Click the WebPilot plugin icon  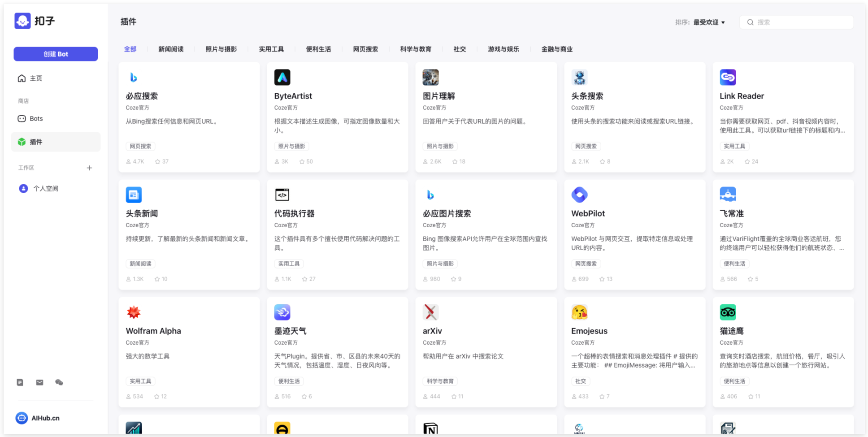(x=579, y=195)
